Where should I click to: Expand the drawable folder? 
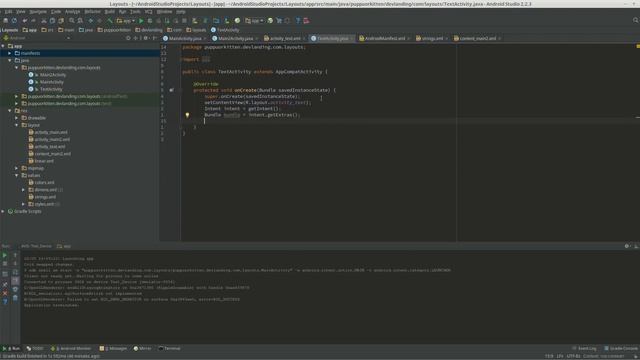pyautogui.click(x=17, y=118)
